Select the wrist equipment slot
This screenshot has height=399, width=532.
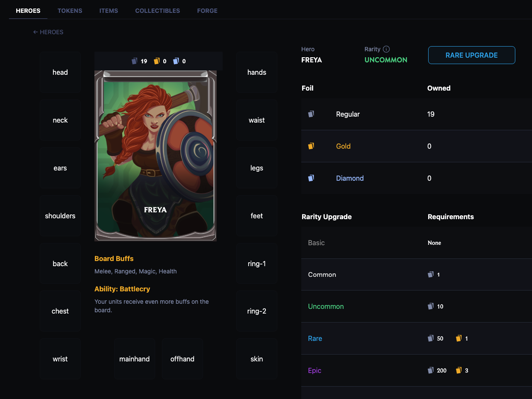[x=60, y=359]
